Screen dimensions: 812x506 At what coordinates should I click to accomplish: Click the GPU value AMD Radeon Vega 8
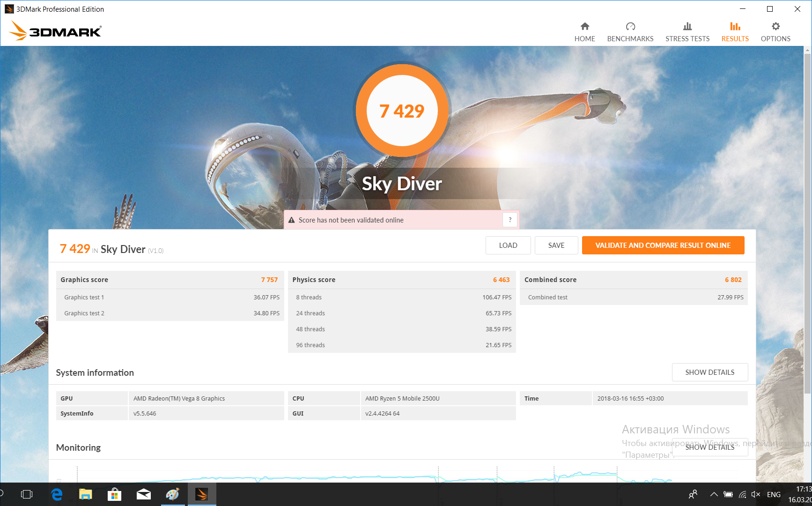tap(179, 398)
